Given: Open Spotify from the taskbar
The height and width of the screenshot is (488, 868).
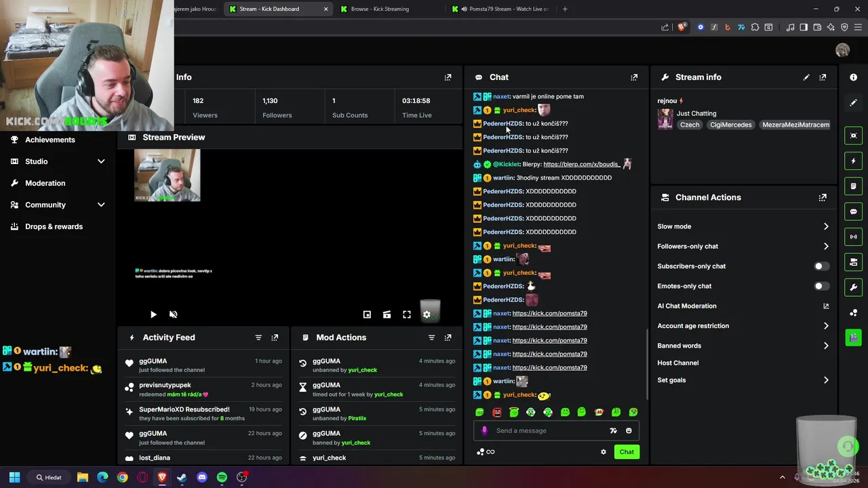Looking at the screenshot, I should click(x=222, y=477).
